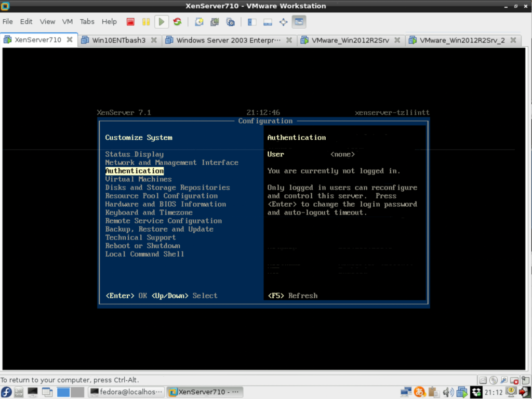Click the <F5> Refresh hint text
This screenshot has height=399, width=532.
293,296
